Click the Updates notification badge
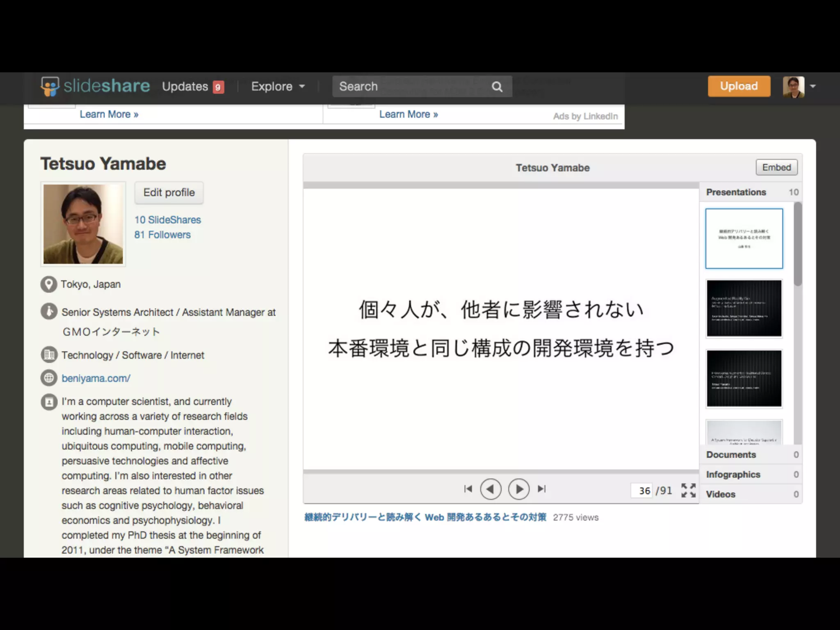The height and width of the screenshot is (630, 840). click(218, 87)
